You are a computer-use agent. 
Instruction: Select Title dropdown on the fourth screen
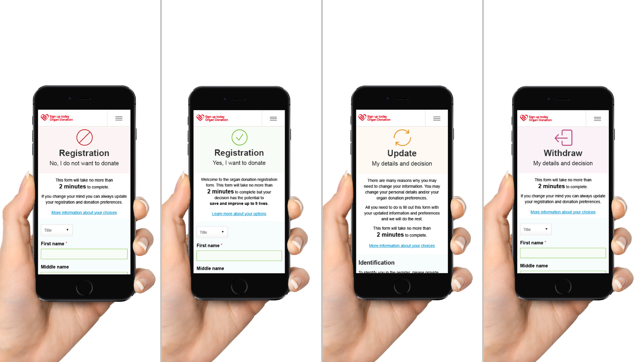point(536,229)
